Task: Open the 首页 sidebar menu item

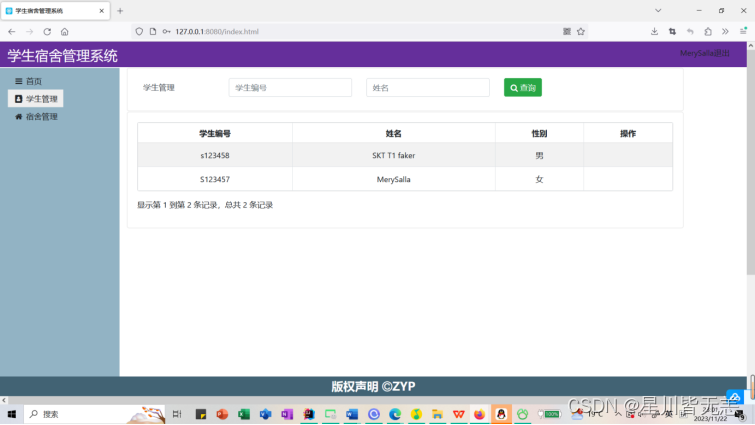Action: 28,81
